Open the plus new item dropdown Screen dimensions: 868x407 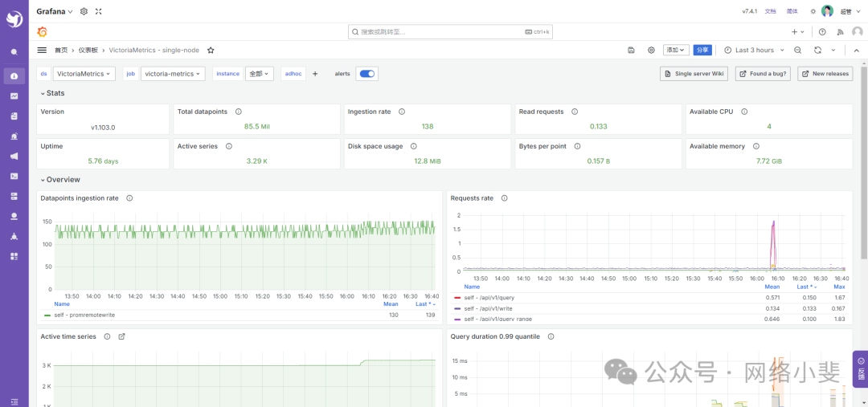[798, 32]
